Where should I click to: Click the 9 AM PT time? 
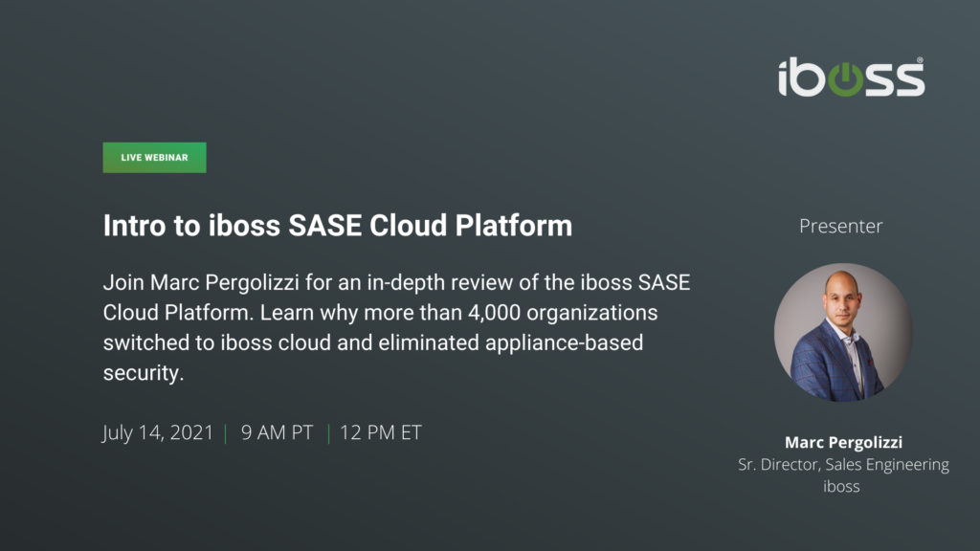[x=277, y=432]
